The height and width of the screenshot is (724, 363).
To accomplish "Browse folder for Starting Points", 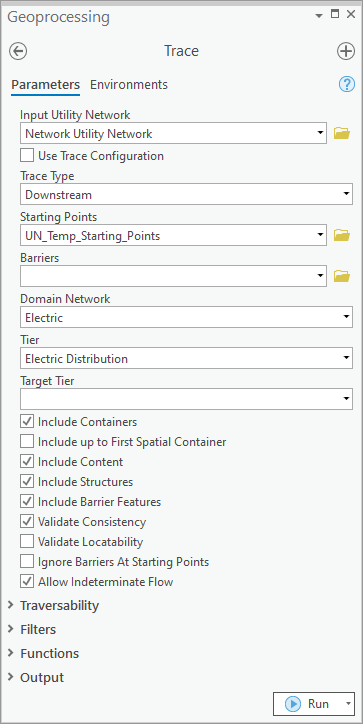I will tap(342, 235).
